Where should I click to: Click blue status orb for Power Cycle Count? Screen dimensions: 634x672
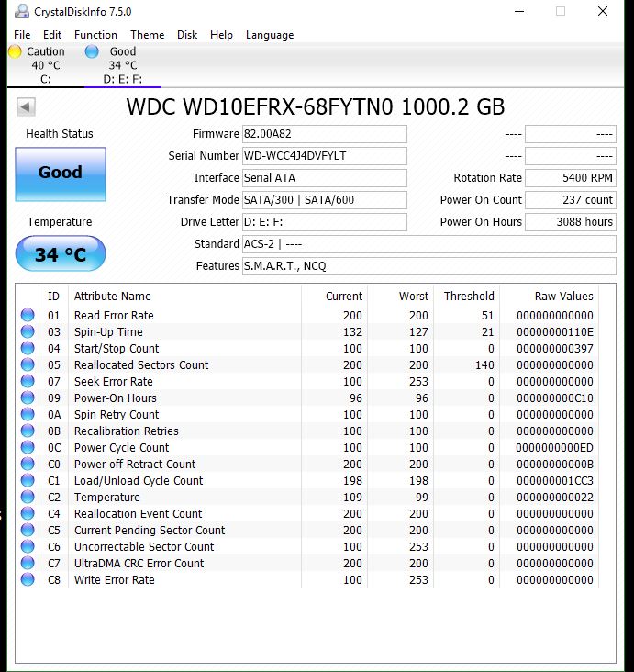28,447
